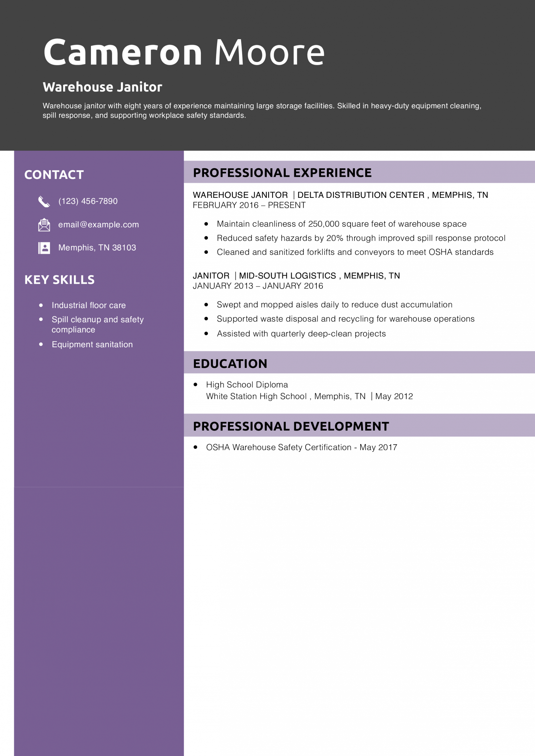Click the summary paragraph in the header
Viewport: 535px width, 756px height.
click(x=262, y=110)
